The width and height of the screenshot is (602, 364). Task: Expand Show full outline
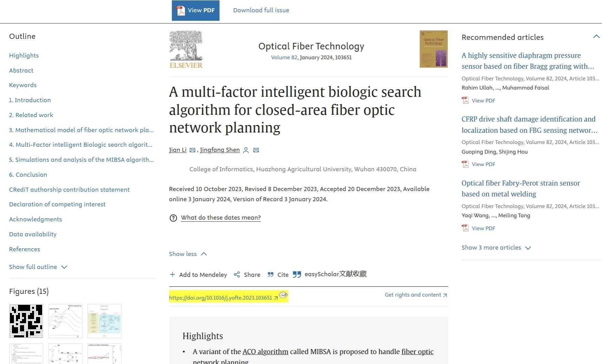[38, 267]
